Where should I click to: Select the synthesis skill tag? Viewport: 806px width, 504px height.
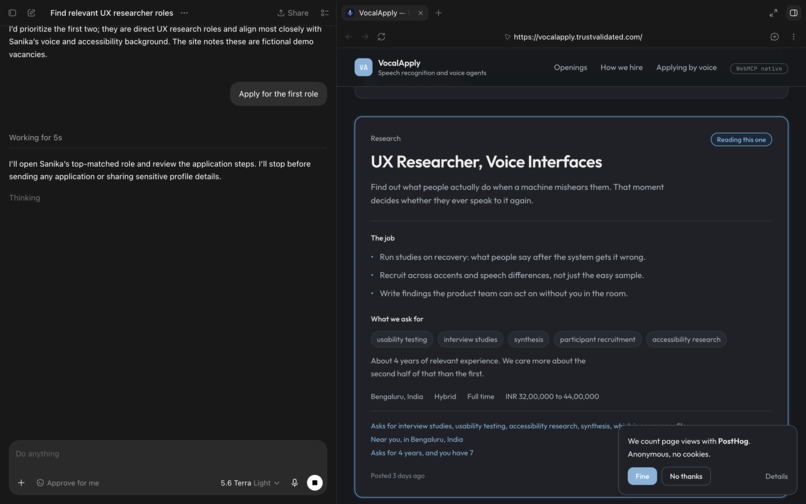528,339
